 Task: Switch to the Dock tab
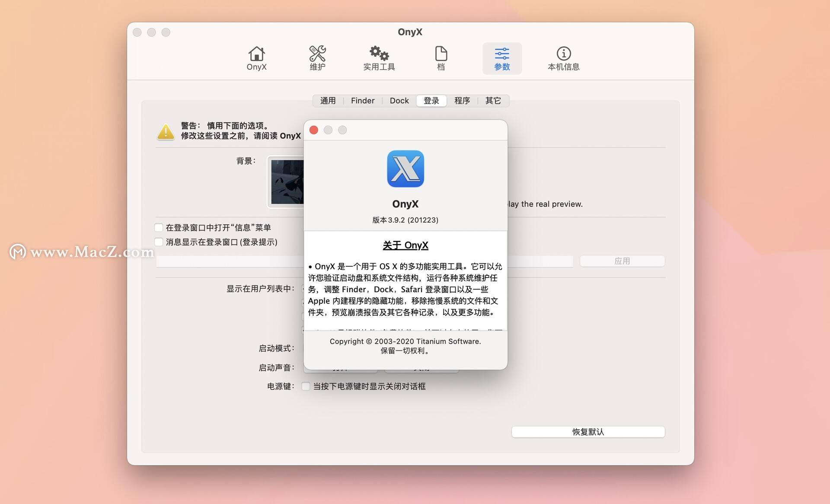pyautogui.click(x=399, y=101)
